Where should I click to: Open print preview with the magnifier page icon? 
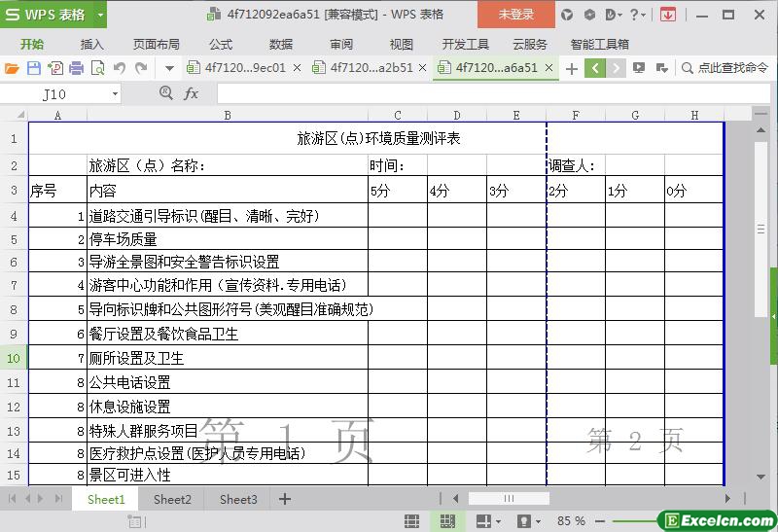click(x=98, y=68)
